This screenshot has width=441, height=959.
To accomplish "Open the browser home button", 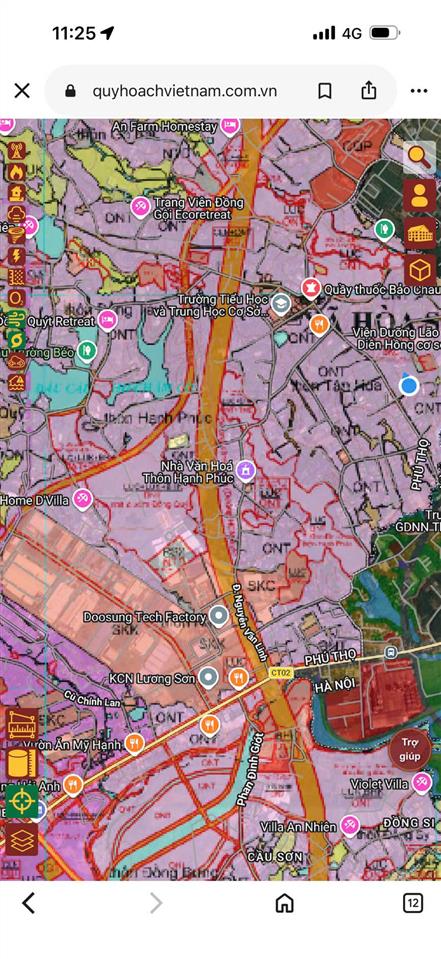I will (x=284, y=902).
